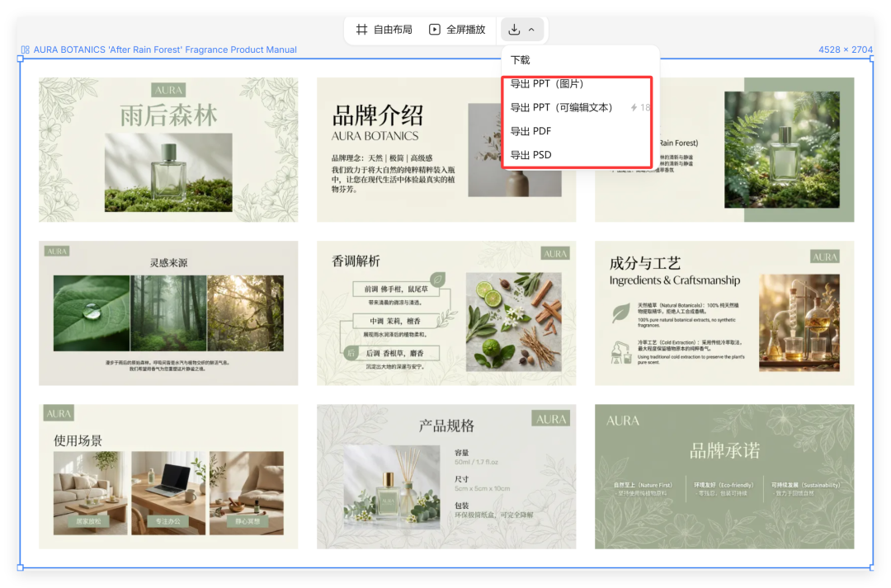Open the 灵感来源 slide
This screenshot has height=588, width=891.
point(167,313)
